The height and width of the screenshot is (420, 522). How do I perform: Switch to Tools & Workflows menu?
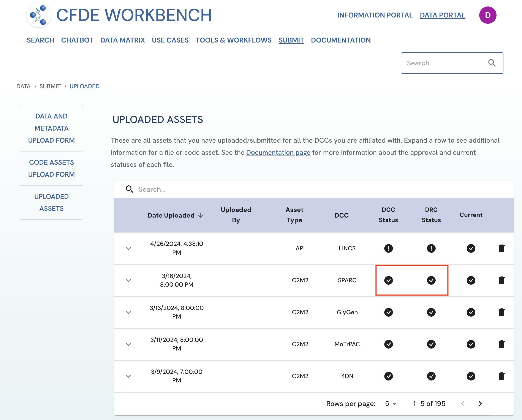[x=233, y=40]
